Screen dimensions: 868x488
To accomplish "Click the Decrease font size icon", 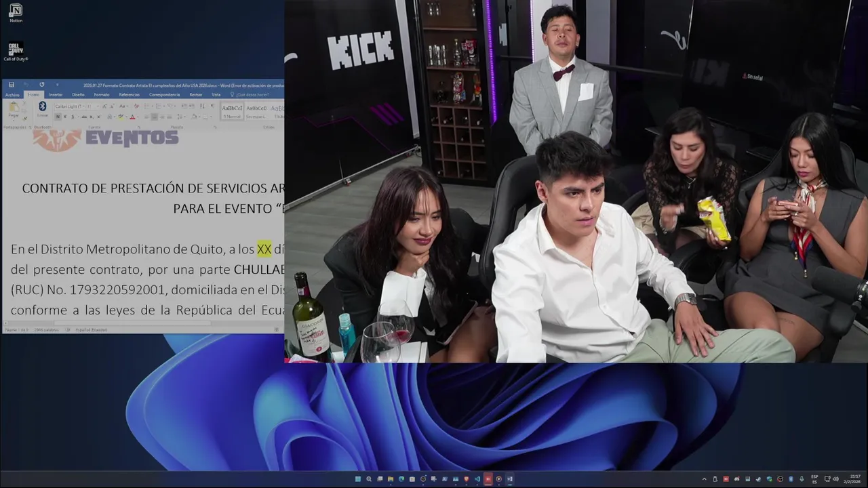I will pyautogui.click(x=113, y=106).
